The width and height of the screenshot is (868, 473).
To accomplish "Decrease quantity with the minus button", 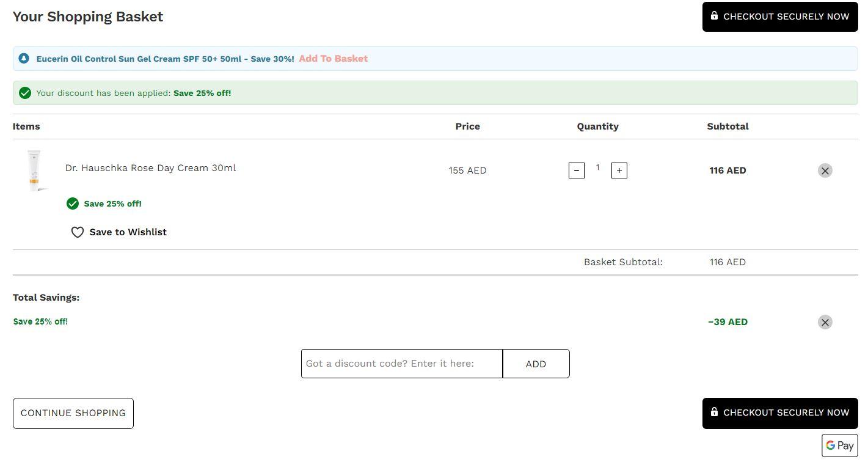I will 577,170.
